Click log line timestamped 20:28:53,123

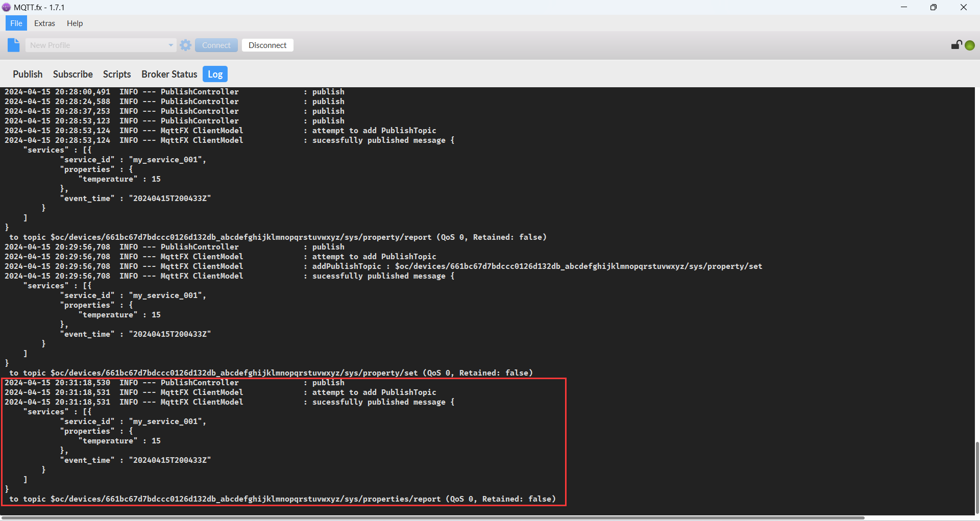click(x=175, y=121)
